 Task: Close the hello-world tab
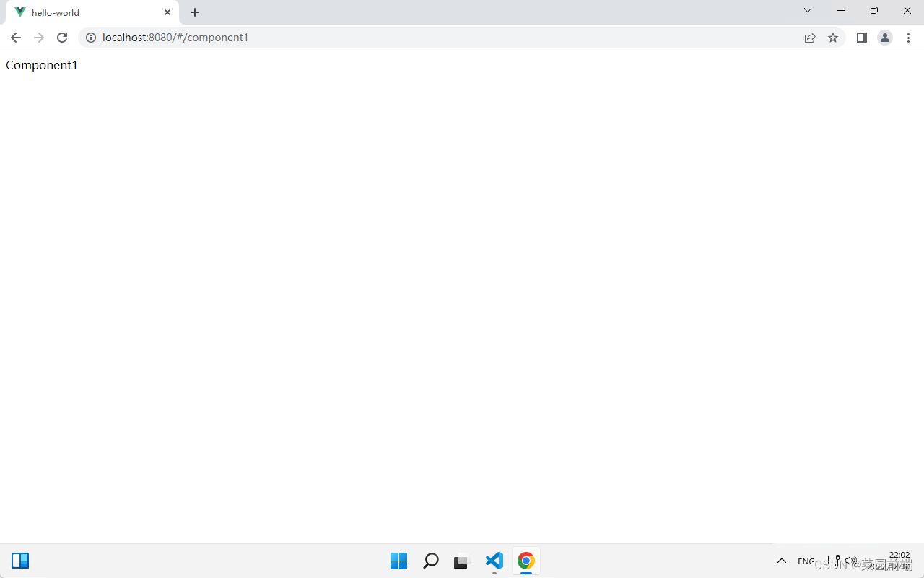[167, 12]
